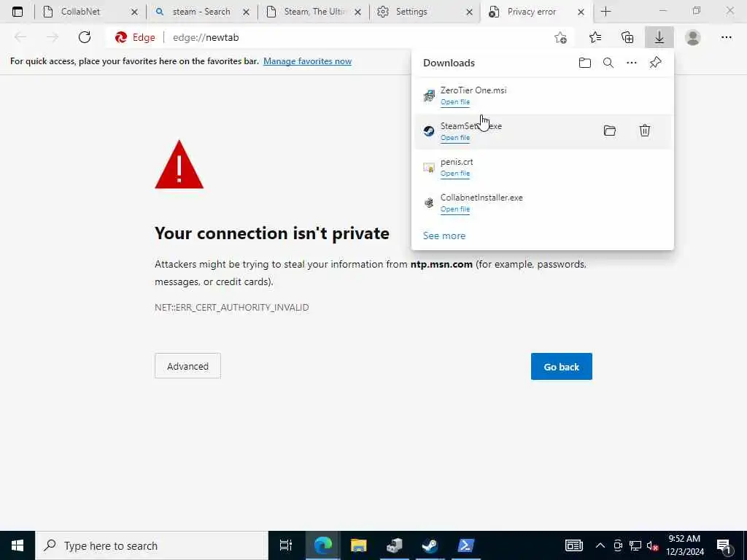Viewport: 747px width, 560px height.
Task: Open File Explorer from taskbar
Action: pos(359,545)
